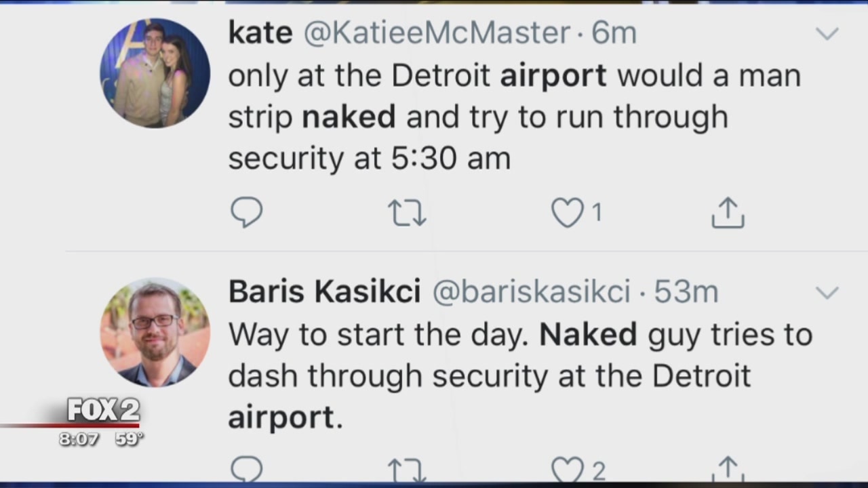Open the display name 'kate'
Screen dimensions: 868x488
[x=260, y=34]
